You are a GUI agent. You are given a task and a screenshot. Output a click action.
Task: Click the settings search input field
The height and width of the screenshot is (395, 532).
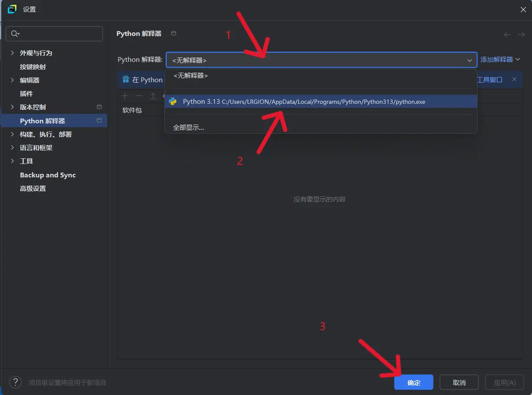point(58,34)
